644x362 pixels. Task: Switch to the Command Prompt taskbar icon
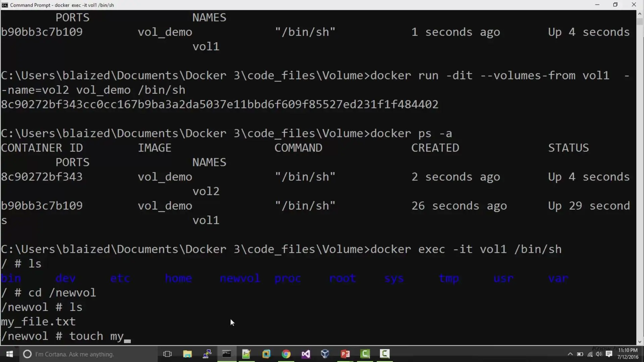click(x=227, y=354)
